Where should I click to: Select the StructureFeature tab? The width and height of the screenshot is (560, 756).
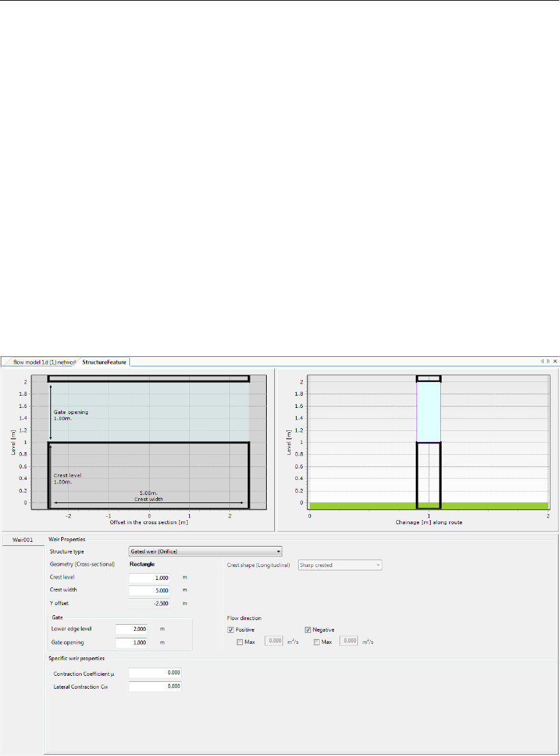[x=104, y=362]
